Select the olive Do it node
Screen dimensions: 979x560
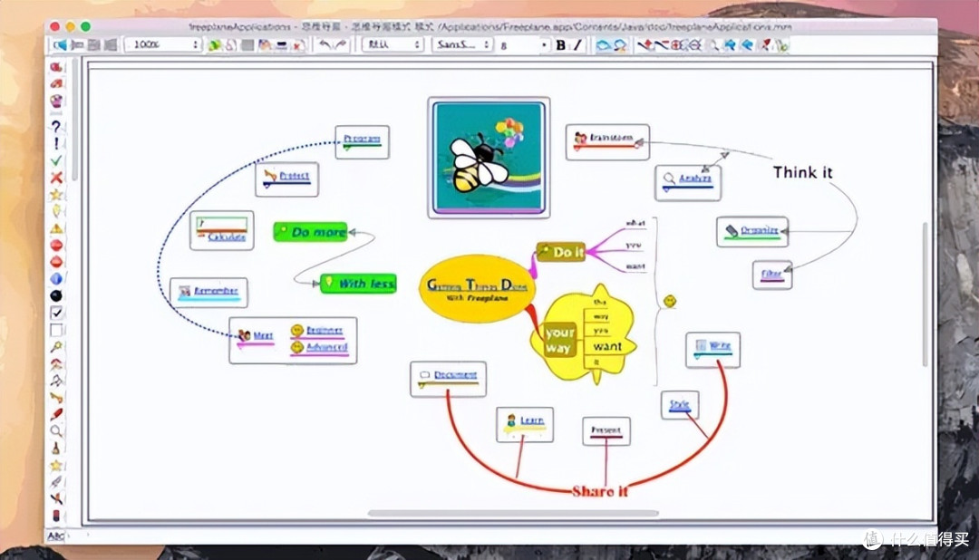click(561, 252)
